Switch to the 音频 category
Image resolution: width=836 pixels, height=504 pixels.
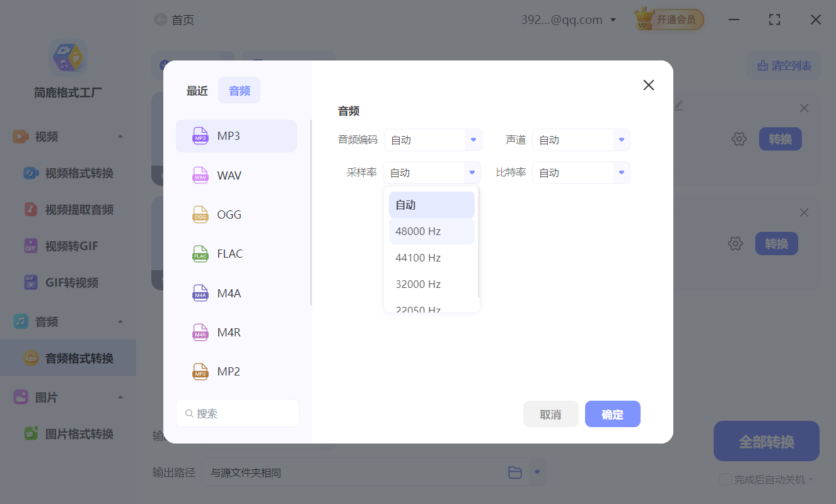click(239, 89)
